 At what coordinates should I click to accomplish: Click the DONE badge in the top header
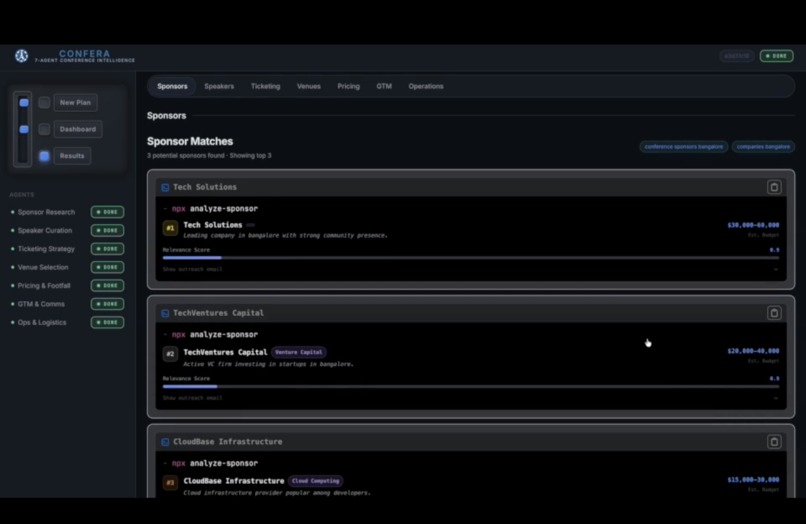pyautogui.click(x=776, y=56)
